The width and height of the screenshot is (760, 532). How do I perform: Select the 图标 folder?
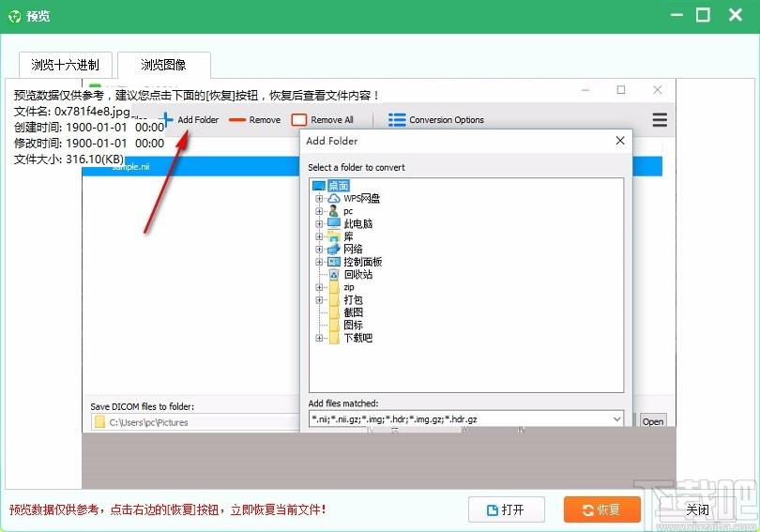click(x=354, y=325)
